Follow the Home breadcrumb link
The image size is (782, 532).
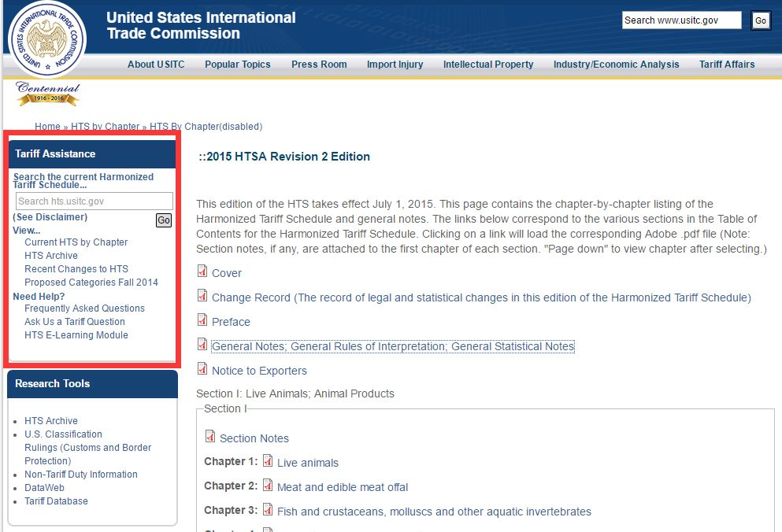47,127
